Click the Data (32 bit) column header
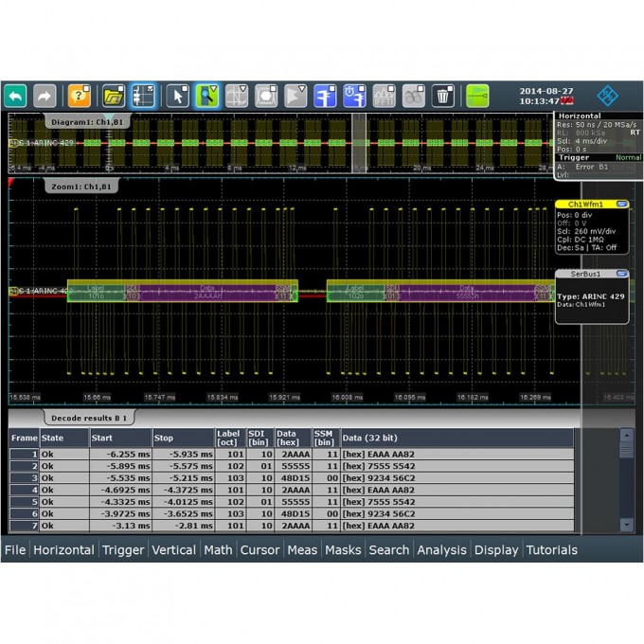 click(x=457, y=438)
